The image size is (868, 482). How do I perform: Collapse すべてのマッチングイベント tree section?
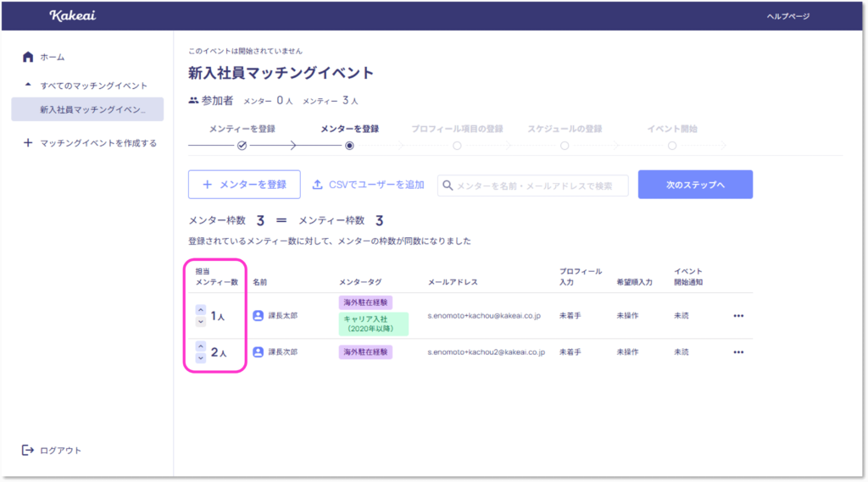[29, 86]
